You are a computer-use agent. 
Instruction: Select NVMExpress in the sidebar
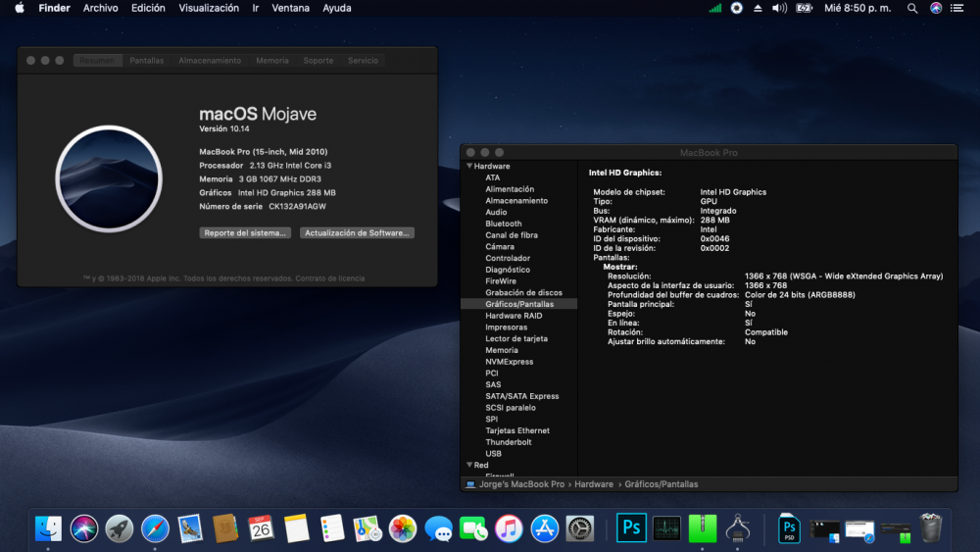510,362
